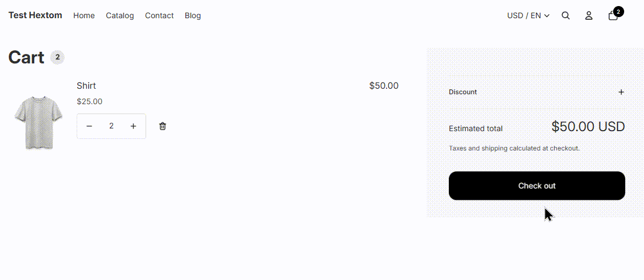This screenshot has width=644, height=280.
Task: Click the black Check out button
Action: point(537,186)
